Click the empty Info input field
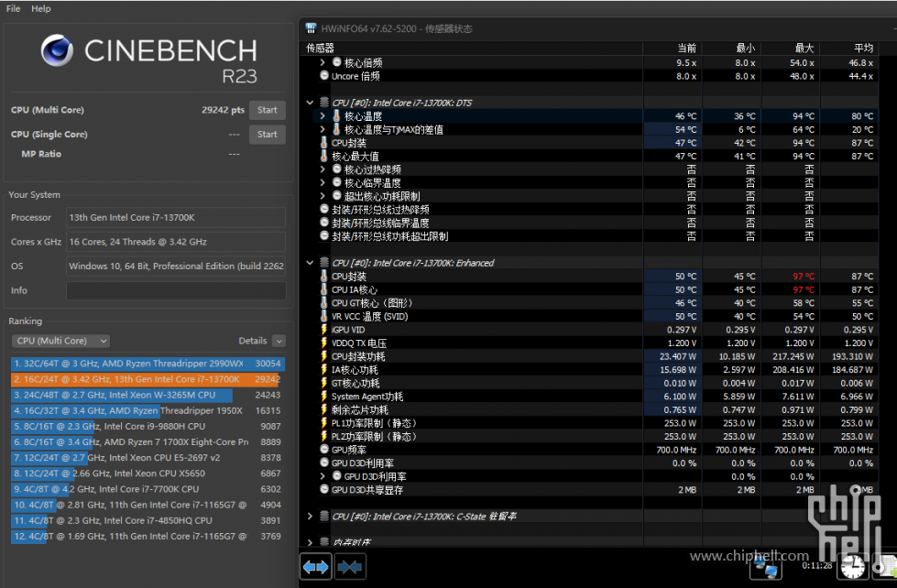897x588 pixels. [176, 290]
